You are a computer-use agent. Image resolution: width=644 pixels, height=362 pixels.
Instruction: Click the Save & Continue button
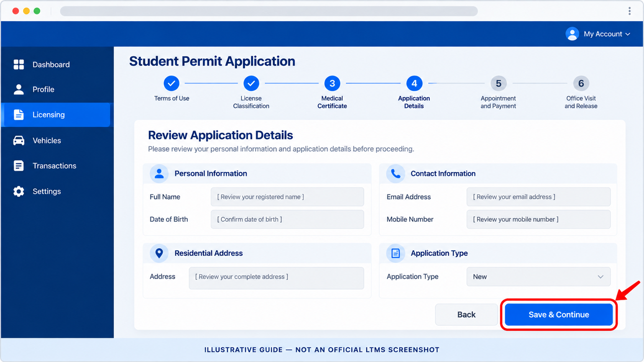tap(558, 315)
